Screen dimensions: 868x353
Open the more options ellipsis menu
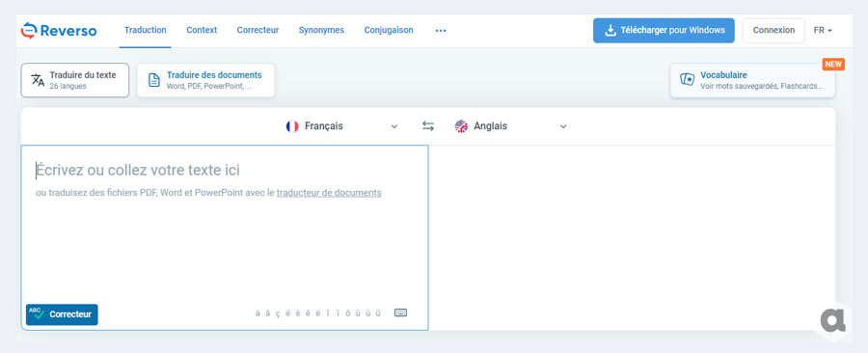pyautogui.click(x=441, y=31)
